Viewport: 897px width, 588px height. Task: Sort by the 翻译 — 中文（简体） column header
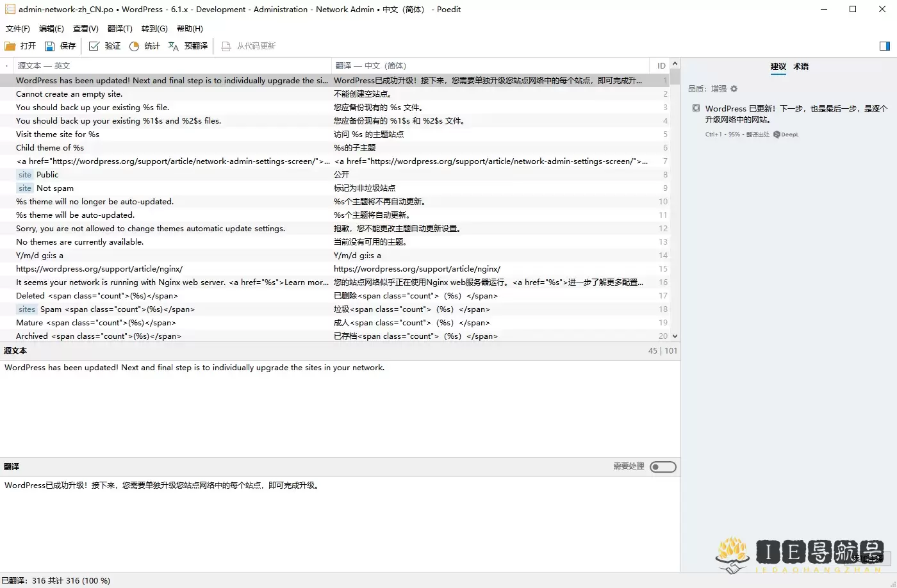tap(490, 66)
